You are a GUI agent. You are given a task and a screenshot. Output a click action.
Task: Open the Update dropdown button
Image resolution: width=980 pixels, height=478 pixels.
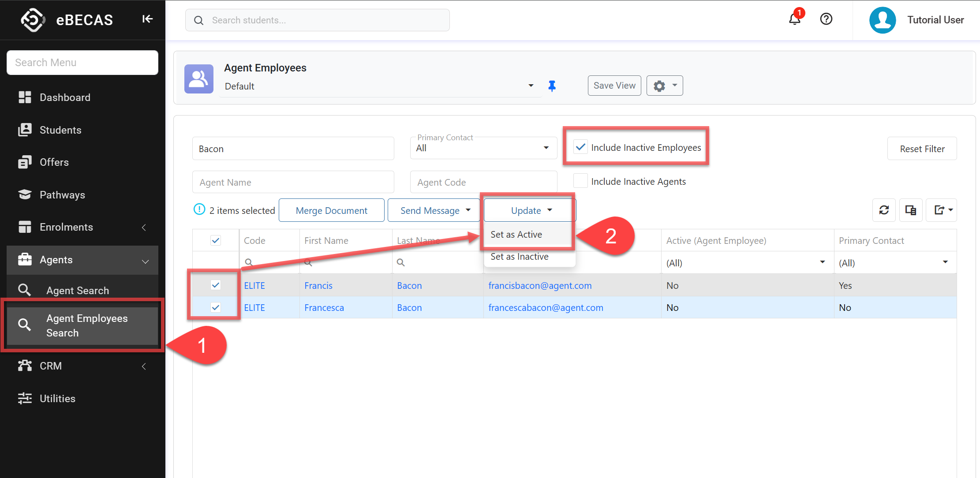530,210
